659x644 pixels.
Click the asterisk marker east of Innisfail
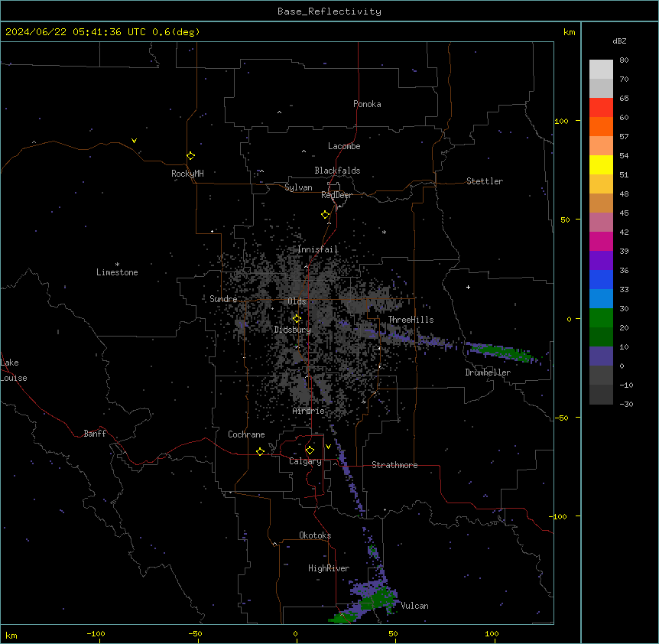tap(384, 232)
